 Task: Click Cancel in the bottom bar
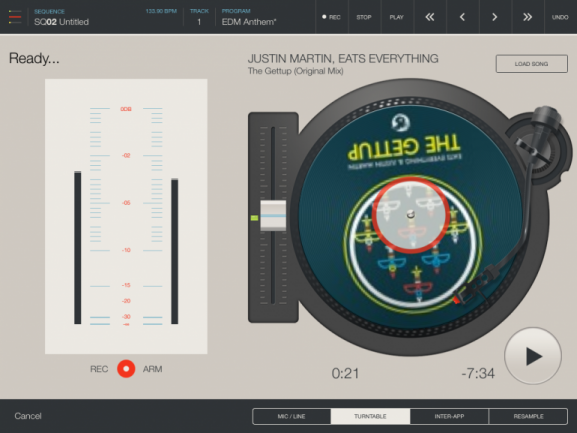[x=28, y=416]
